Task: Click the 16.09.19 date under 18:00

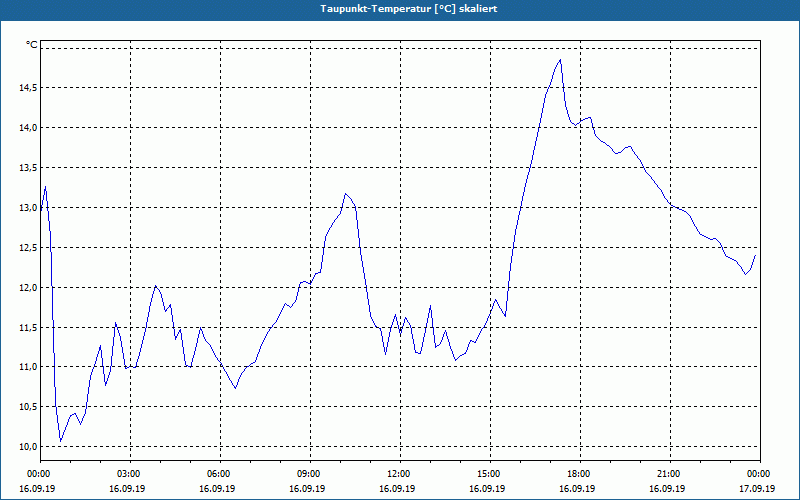Action: [x=577, y=488]
